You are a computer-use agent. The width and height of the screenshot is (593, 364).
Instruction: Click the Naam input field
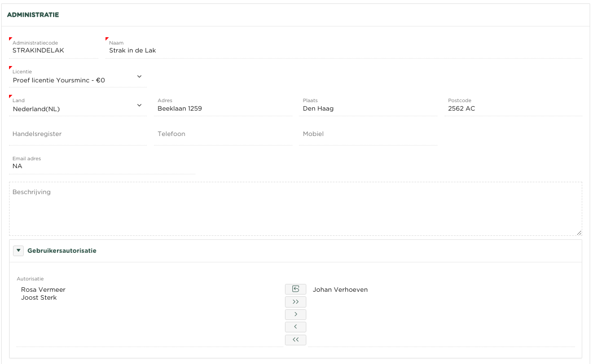(343, 50)
